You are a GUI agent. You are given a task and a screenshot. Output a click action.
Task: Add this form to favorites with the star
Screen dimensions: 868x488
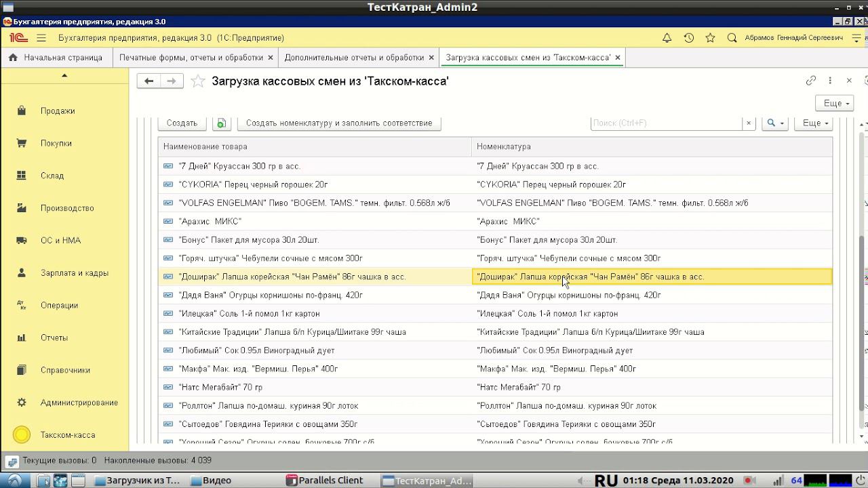coord(197,81)
